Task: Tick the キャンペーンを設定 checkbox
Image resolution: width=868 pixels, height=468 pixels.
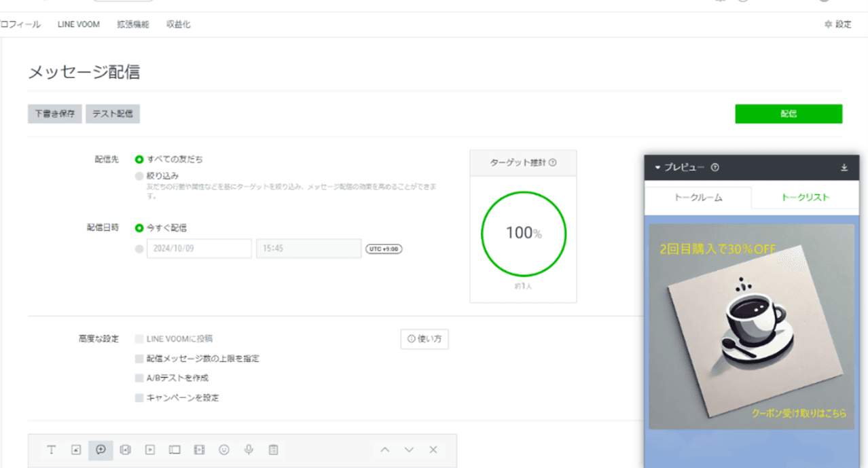Action: click(x=139, y=398)
